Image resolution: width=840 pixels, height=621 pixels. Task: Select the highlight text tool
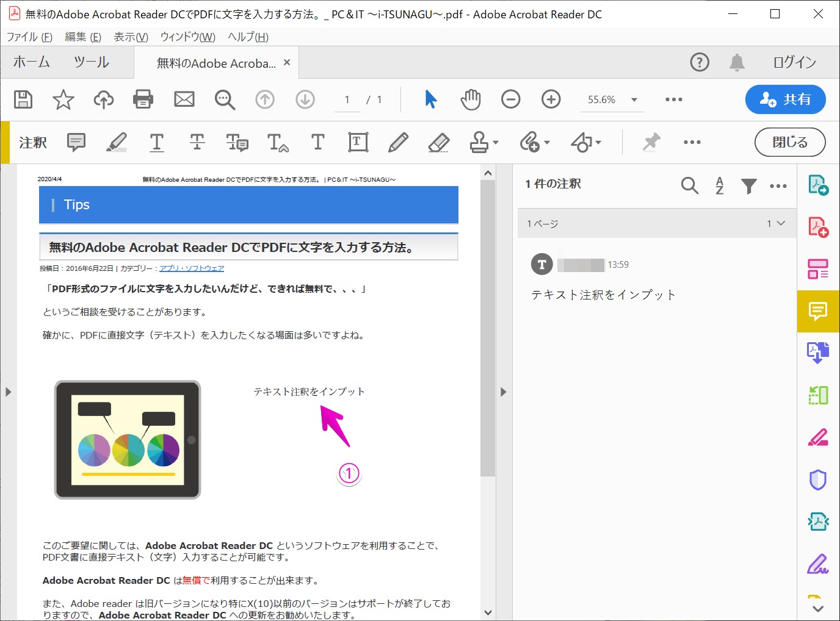[117, 142]
